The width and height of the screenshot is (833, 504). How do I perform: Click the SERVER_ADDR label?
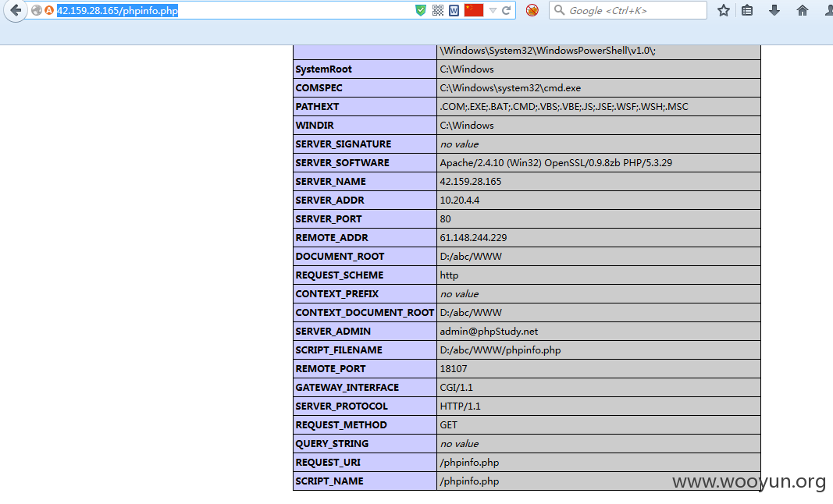coord(330,201)
